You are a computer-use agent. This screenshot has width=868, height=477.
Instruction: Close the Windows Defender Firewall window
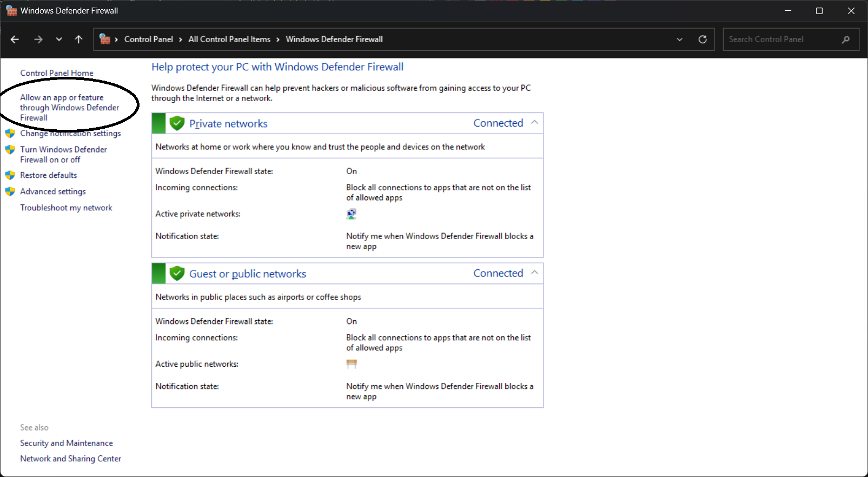pos(851,11)
